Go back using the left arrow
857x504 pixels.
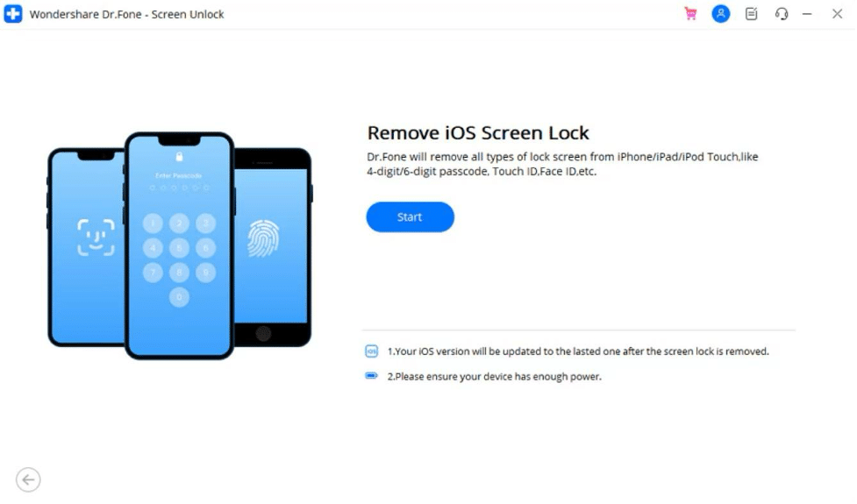(x=28, y=480)
